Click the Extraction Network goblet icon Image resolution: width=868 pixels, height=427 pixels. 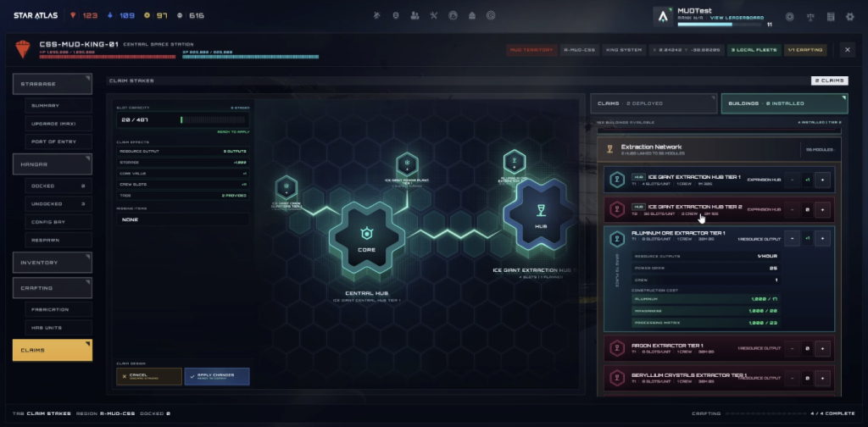609,149
